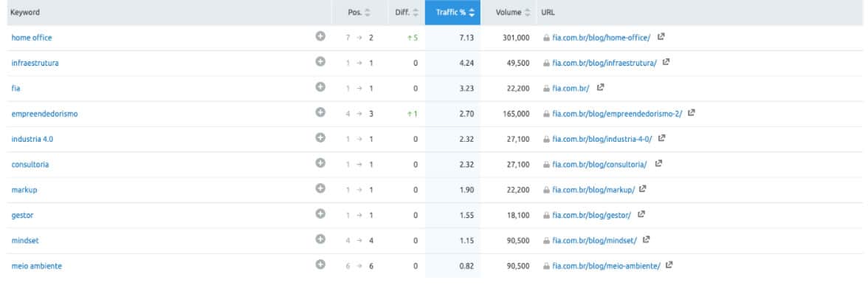Open external link icon for home-office URL
Screen dimensions: 868x294
click(x=661, y=37)
